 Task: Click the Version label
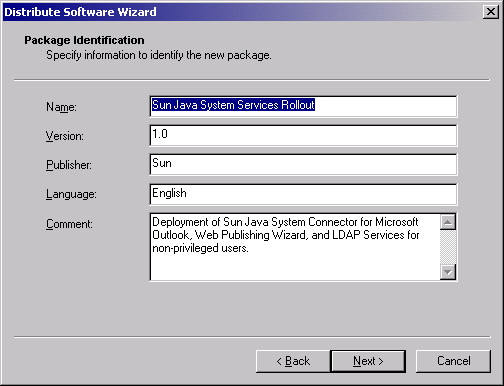pos(65,136)
